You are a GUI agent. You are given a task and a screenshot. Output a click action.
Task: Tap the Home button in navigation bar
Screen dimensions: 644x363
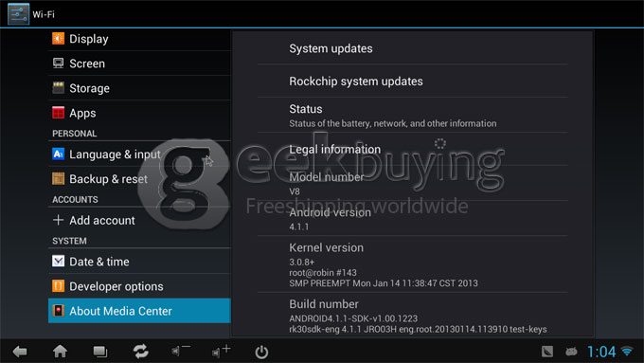(x=60, y=352)
